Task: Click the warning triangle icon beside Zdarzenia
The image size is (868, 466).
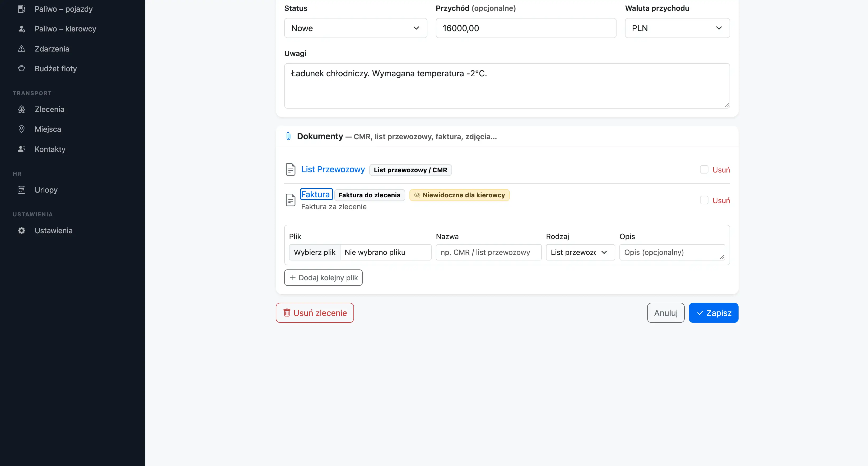Action: click(22, 49)
